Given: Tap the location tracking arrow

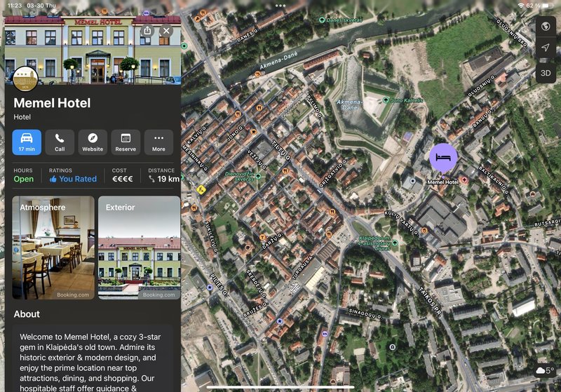Looking at the screenshot, I should click(546, 48).
